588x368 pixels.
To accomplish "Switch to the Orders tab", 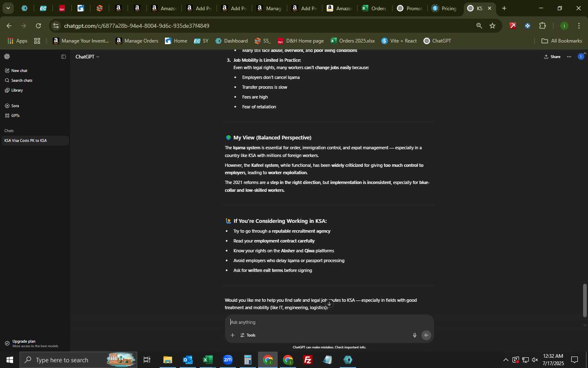I will tap(374, 8).
